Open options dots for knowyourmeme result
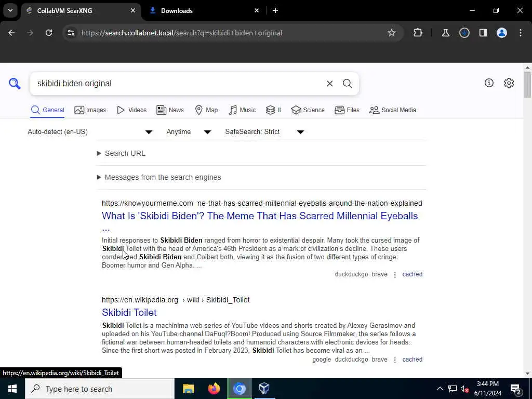532x399 pixels. pos(395,274)
